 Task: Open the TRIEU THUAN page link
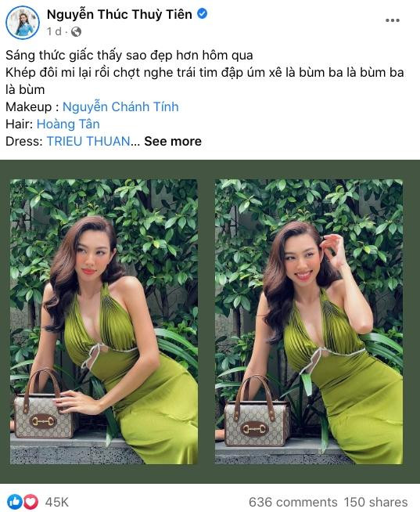pos(88,142)
